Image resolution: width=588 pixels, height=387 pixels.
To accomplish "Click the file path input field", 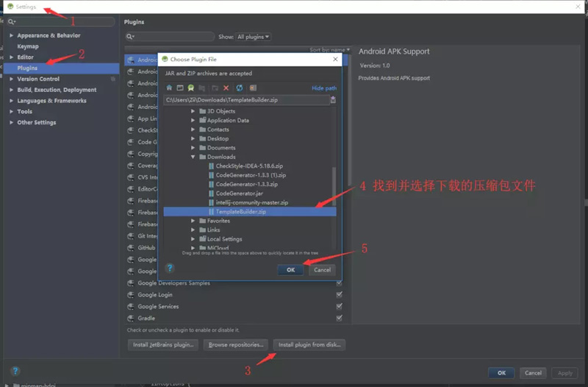I will pyautogui.click(x=246, y=100).
